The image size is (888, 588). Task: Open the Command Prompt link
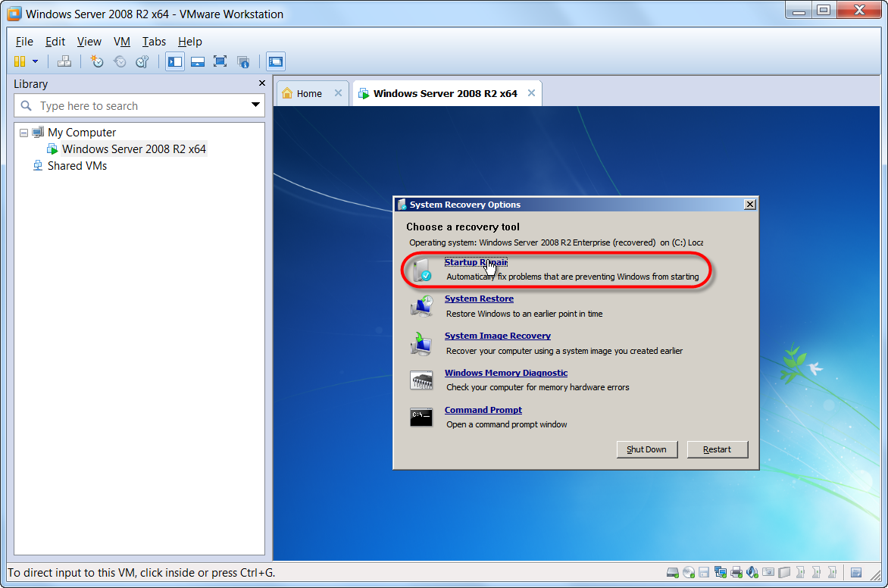click(483, 410)
